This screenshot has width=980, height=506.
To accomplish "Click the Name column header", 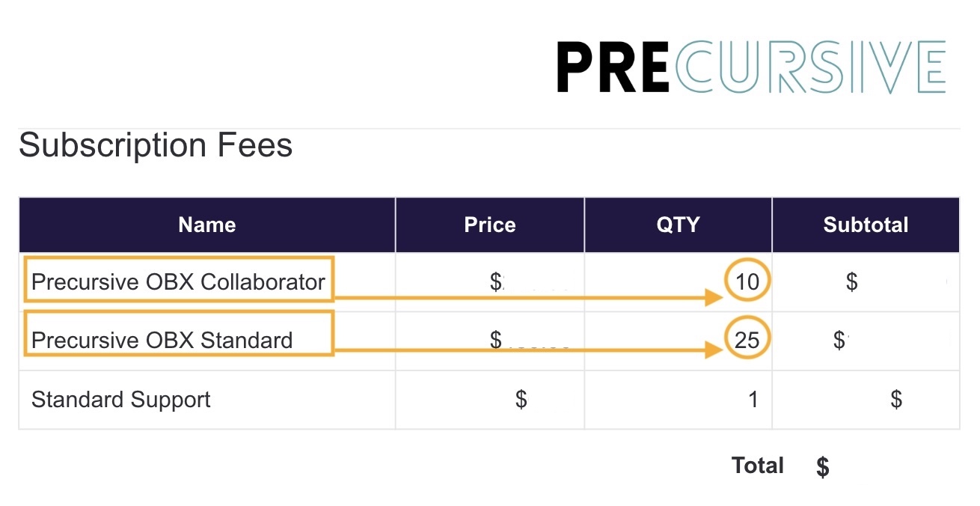I will pyautogui.click(x=207, y=225).
